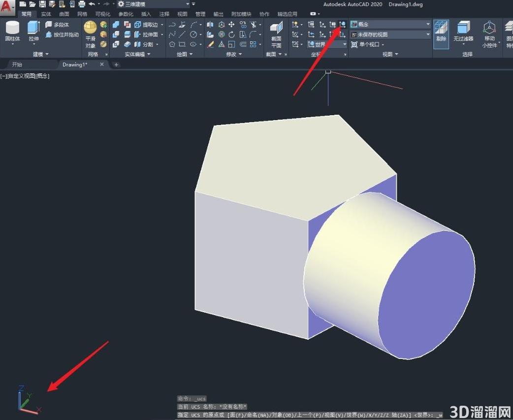Viewport: 513px width, 420px height.
Task: Click the Separate (分割) tool
Action: [144, 44]
